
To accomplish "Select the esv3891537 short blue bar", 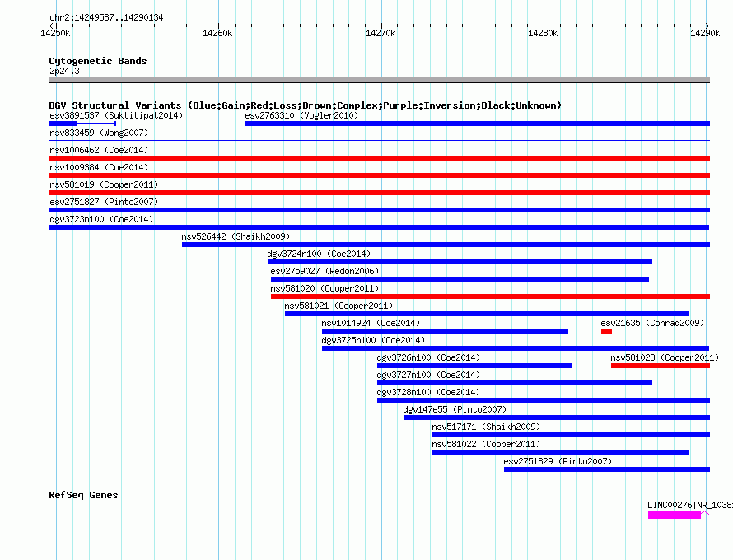I will [x=63, y=124].
